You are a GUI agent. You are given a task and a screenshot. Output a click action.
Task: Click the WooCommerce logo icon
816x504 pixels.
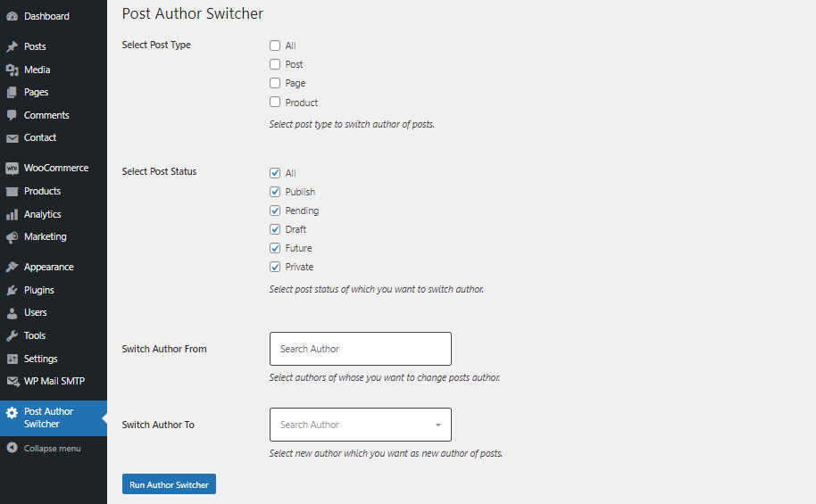[12, 169]
